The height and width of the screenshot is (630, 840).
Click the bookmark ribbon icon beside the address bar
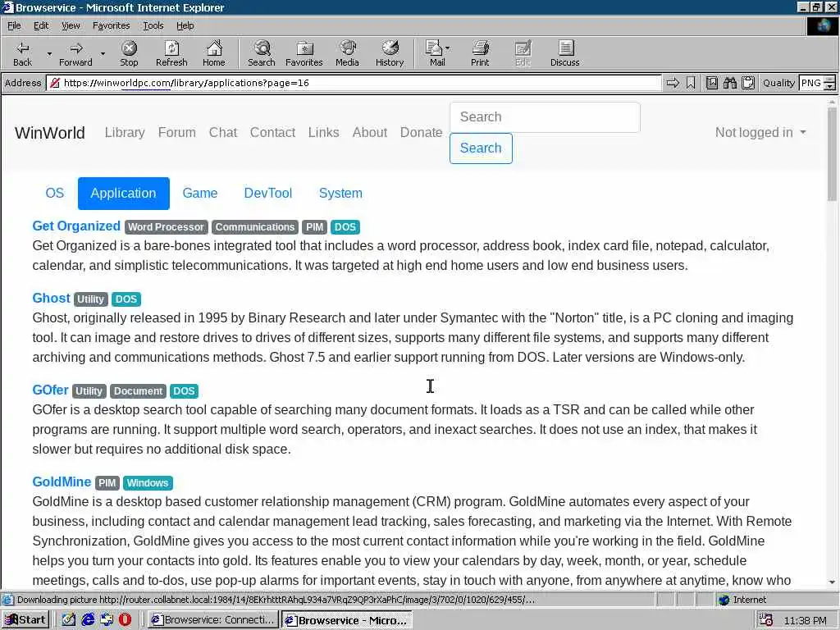click(691, 83)
